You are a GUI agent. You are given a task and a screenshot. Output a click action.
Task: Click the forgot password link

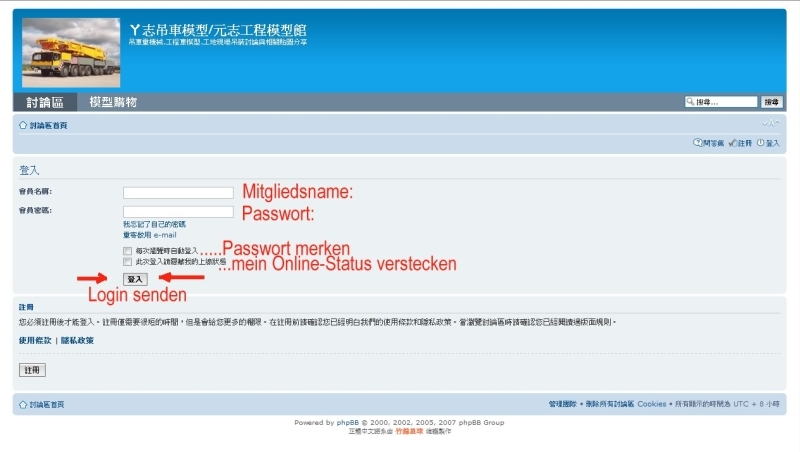(154, 224)
